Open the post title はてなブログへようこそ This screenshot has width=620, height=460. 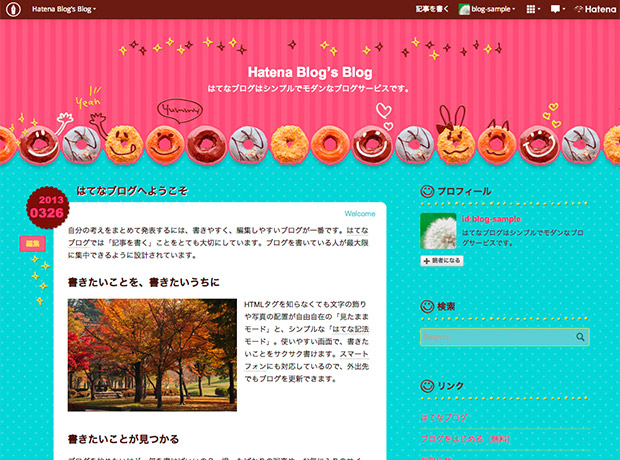132,191
